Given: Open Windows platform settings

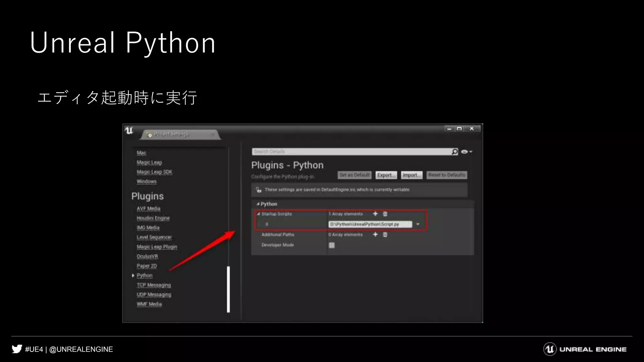Looking at the screenshot, I should (147, 182).
